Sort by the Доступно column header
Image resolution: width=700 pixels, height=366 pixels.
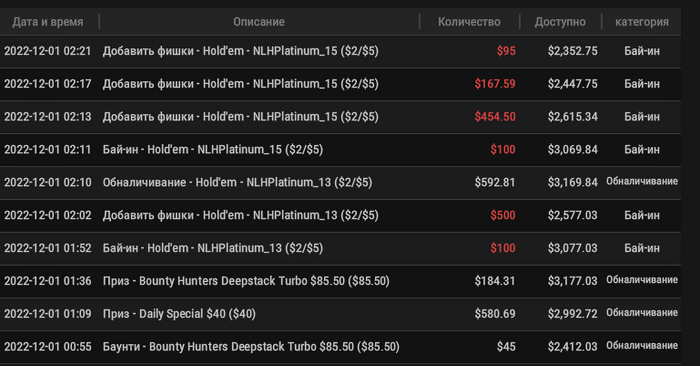(x=560, y=22)
